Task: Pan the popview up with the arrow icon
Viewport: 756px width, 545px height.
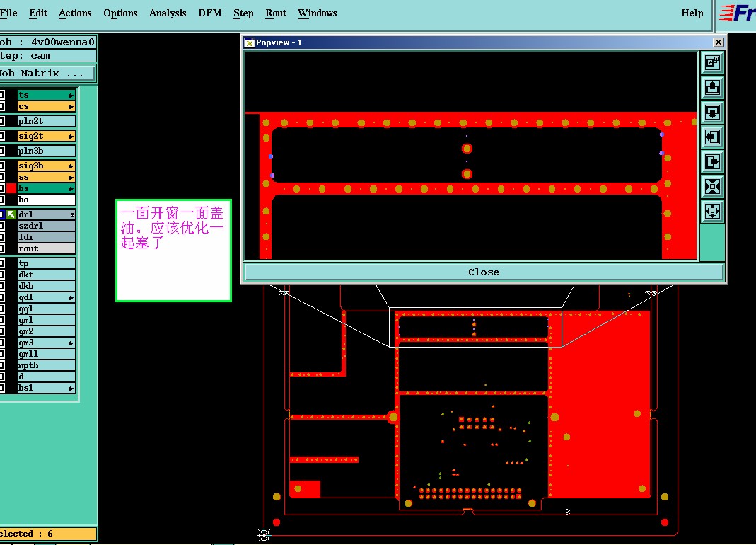Action: point(712,87)
